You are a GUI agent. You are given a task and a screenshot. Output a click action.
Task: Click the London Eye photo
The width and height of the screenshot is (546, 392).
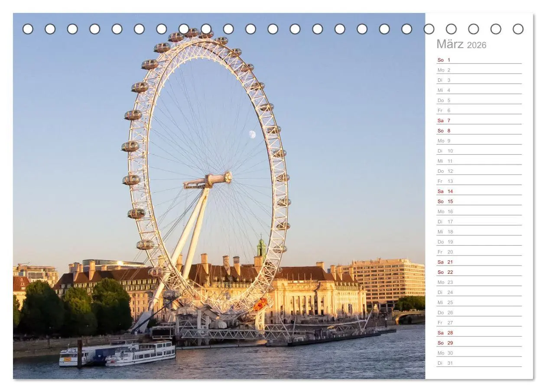pos(219,196)
